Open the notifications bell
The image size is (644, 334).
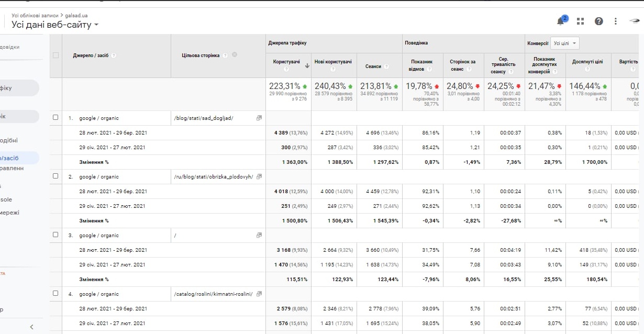click(x=561, y=21)
